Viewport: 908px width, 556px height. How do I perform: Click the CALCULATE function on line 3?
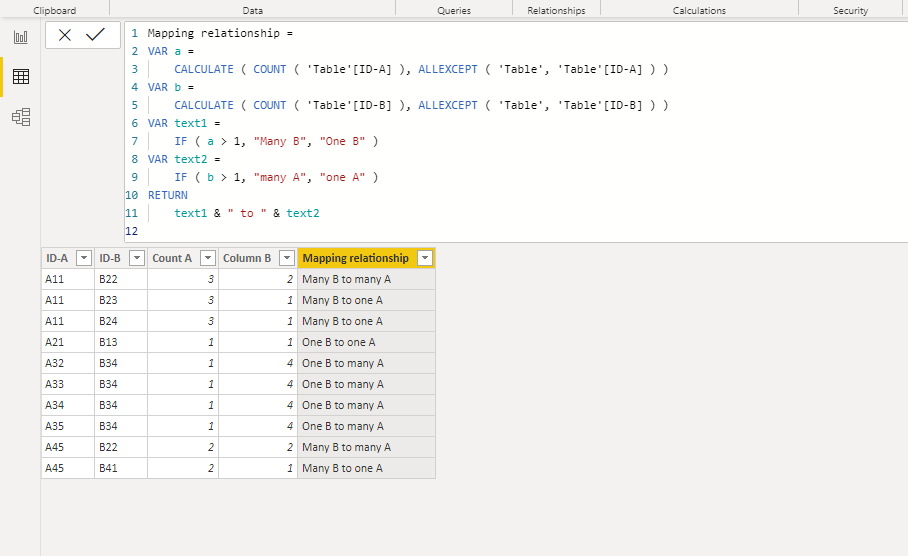[204, 69]
